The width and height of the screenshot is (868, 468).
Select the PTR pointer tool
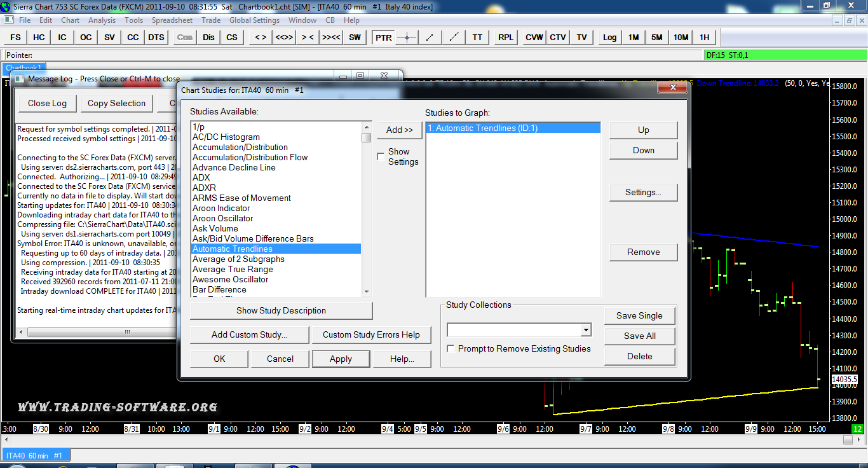click(383, 38)
